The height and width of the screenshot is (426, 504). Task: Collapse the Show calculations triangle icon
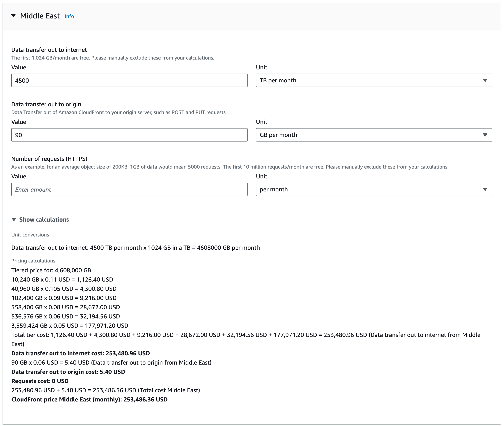pyautogui.click(x=14, y=219)
